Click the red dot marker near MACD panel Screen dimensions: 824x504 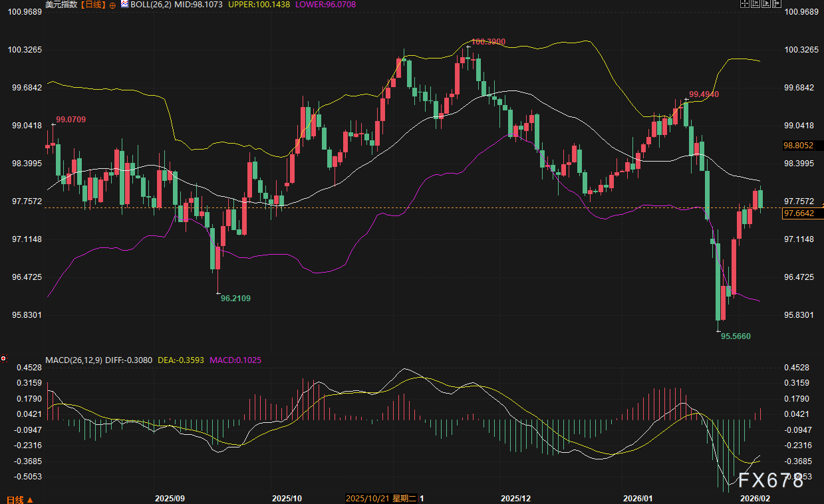(3, 359)
